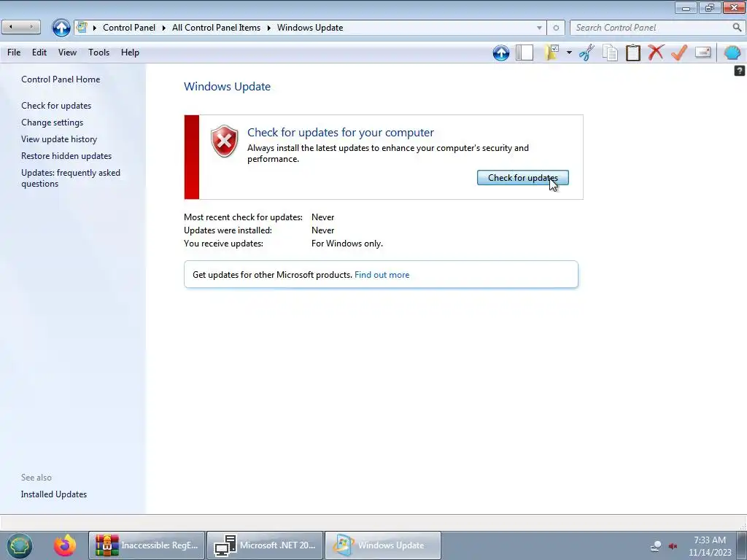Open Restore hidden updates link

(66, 156)
